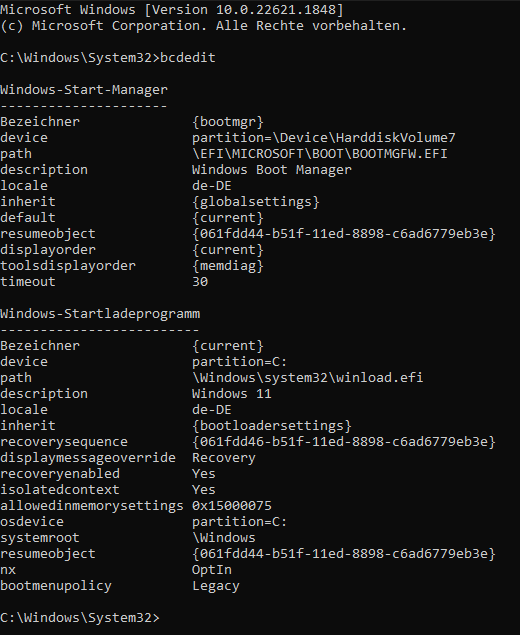Screen dimensions: 520x635
Task: Click the Windows Boot Manager description
Action: [x=272, y=169]
